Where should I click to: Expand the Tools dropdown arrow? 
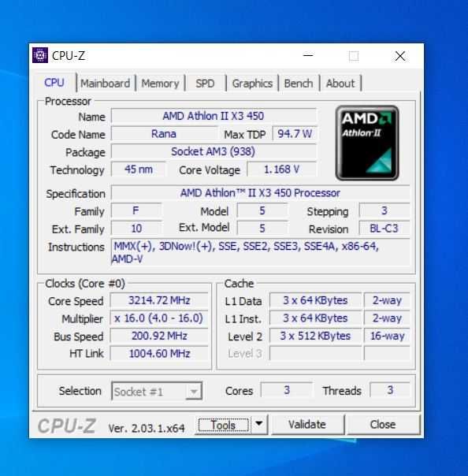[259, 424]
